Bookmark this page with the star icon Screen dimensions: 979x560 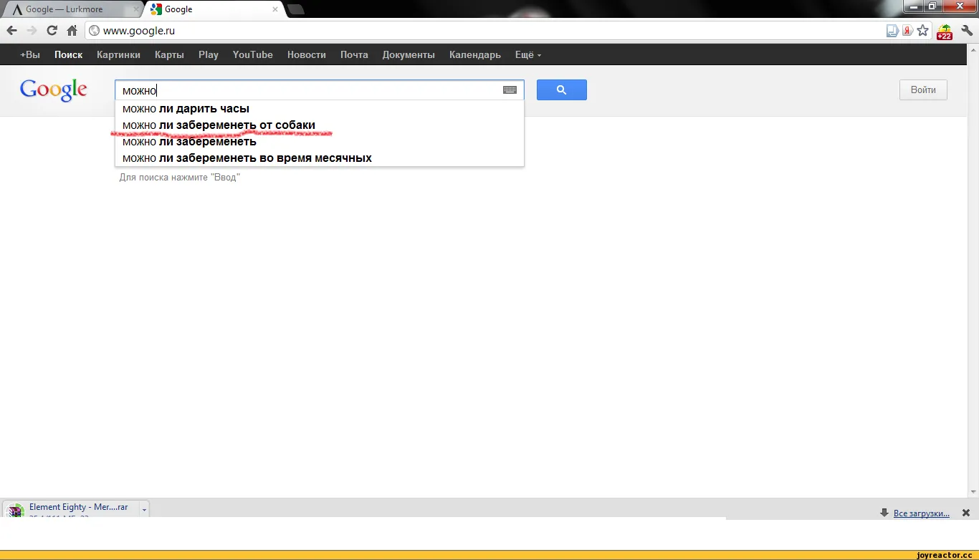point(923,31)
